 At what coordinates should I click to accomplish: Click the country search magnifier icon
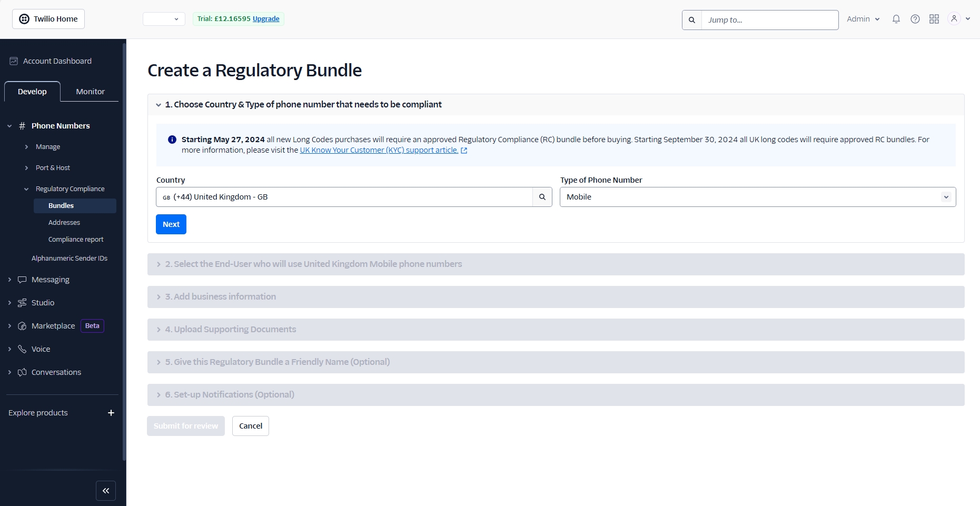coord(542,197)
